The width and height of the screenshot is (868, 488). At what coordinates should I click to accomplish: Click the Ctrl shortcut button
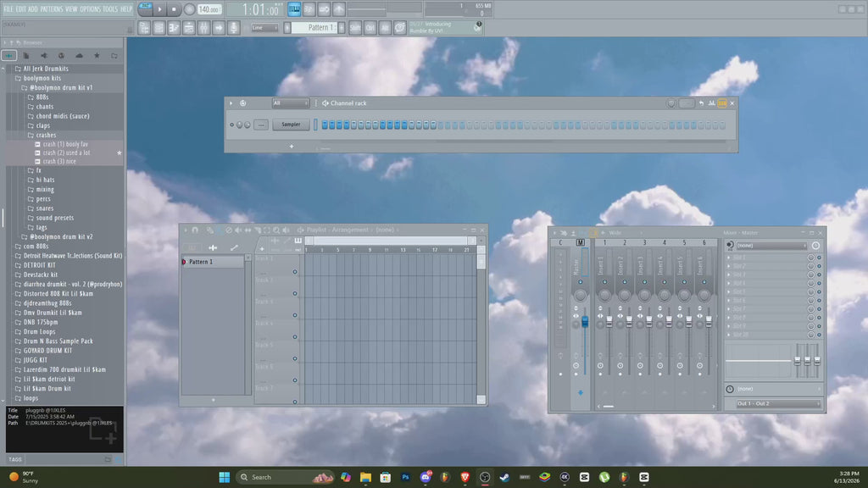click(x=370, y=28)
